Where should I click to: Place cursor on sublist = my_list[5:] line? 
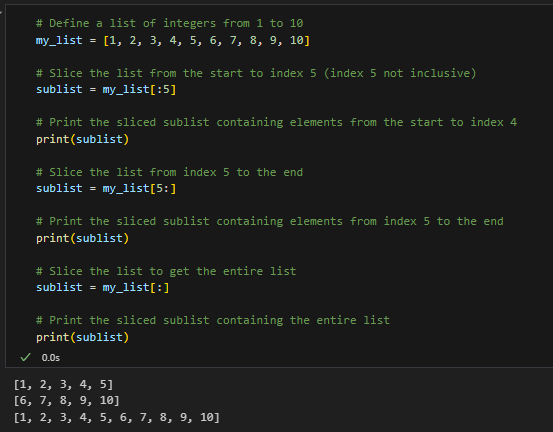(106, 189)
